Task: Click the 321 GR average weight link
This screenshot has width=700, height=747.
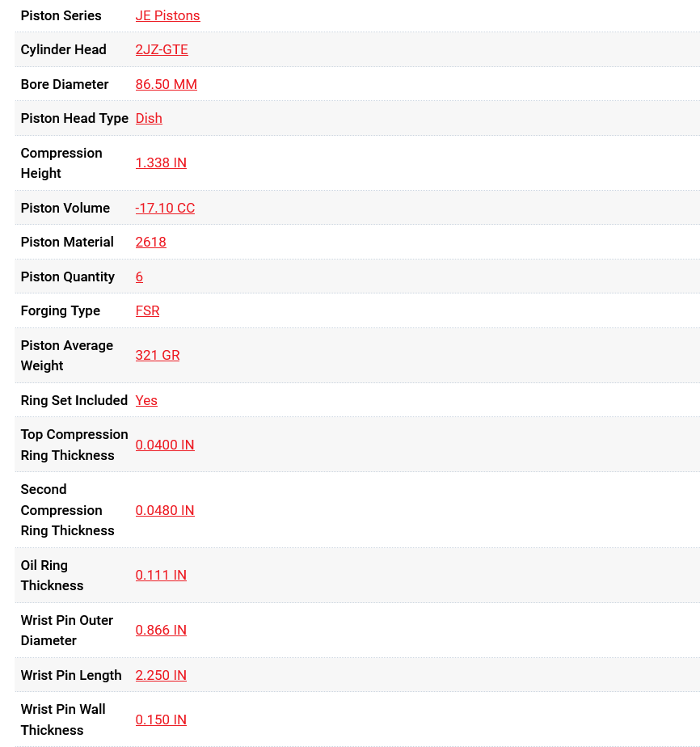Action: click(x=158, y=355)
